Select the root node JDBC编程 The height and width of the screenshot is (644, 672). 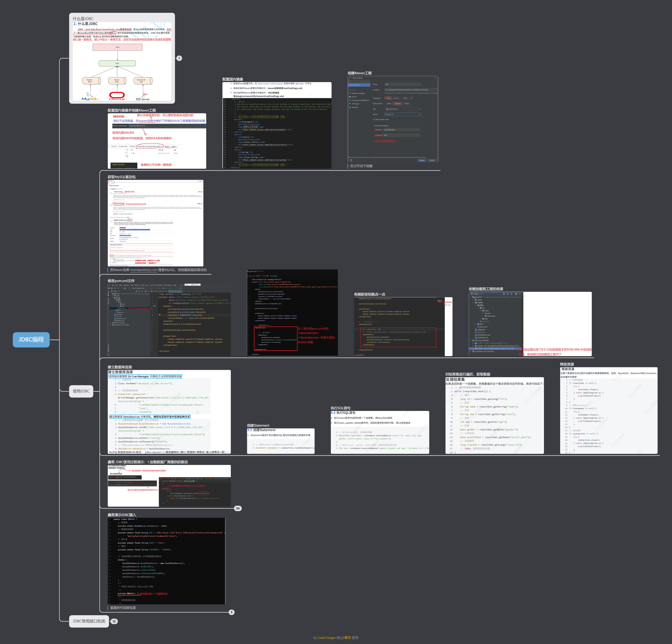coord(31,340)
